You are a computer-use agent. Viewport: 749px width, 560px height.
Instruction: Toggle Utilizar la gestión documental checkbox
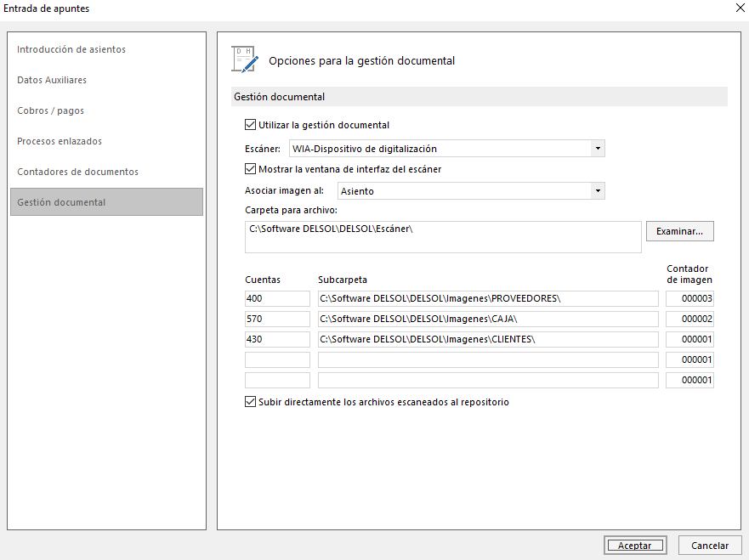coord(250,125)
